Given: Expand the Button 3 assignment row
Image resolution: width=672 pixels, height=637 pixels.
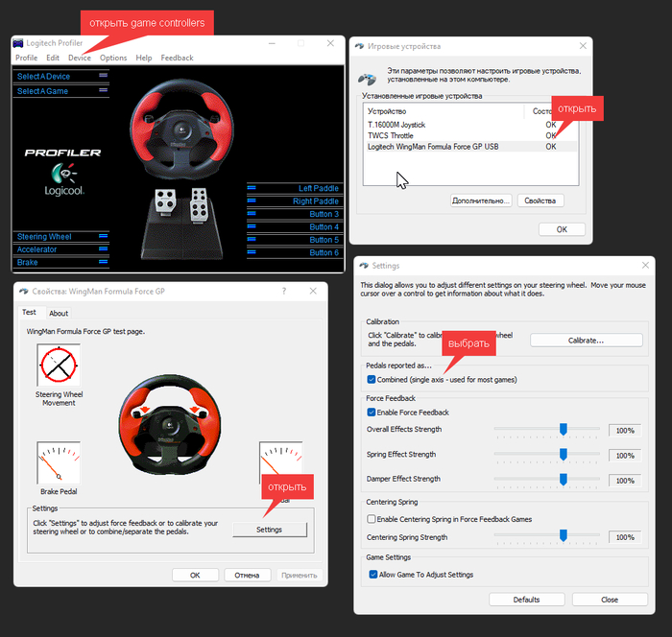Looking at the screenshot, I should click(295, 214).
